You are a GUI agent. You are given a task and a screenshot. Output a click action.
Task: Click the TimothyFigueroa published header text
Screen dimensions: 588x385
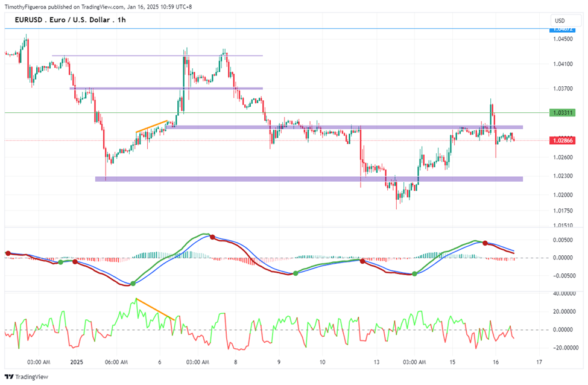(98, 7)
